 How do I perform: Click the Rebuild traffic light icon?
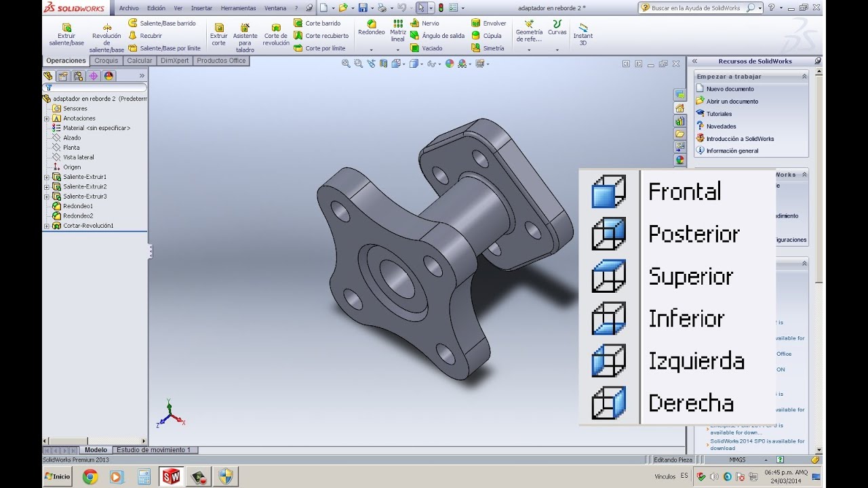[x=441, y=7]
